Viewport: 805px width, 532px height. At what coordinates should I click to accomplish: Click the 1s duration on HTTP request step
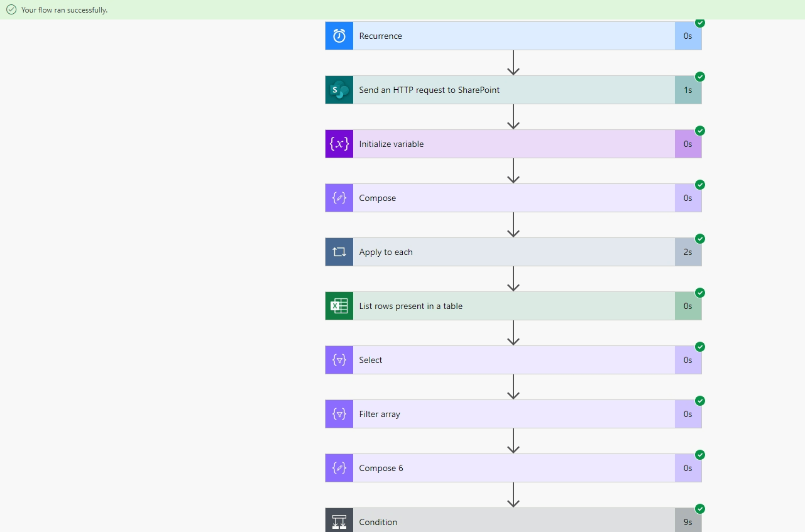coord(688,90)
